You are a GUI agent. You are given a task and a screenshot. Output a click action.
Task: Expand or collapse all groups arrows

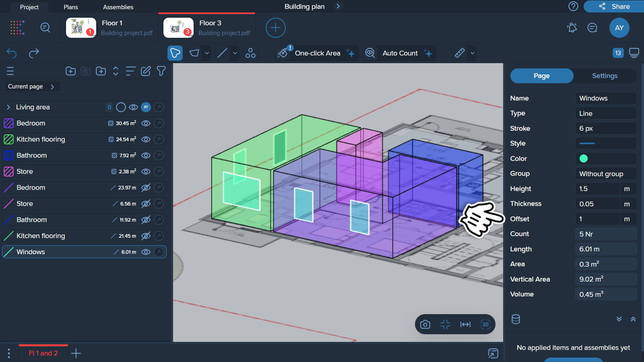pyautogui.click(x=116, y=71)
